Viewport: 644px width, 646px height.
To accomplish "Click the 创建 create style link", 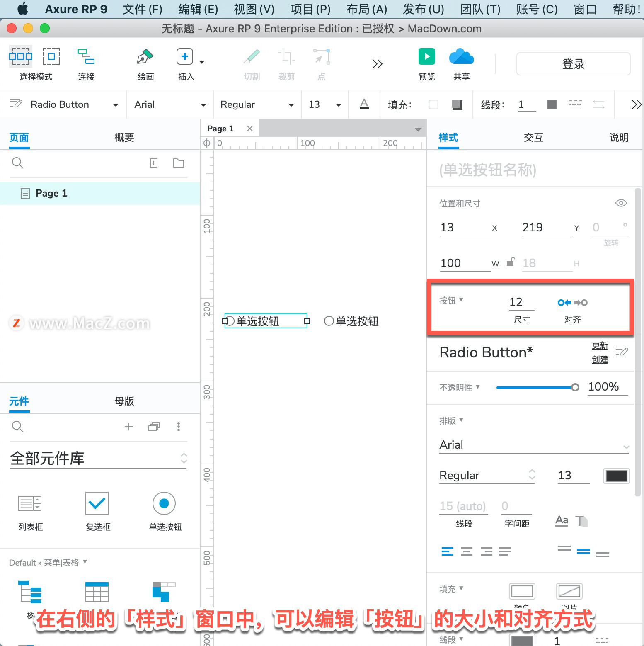I will pyautogui.click(x=600, y=359).
